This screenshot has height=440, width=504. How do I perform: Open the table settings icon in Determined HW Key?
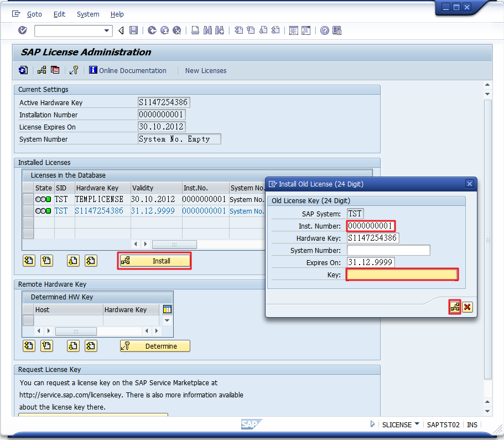[167, 309]
